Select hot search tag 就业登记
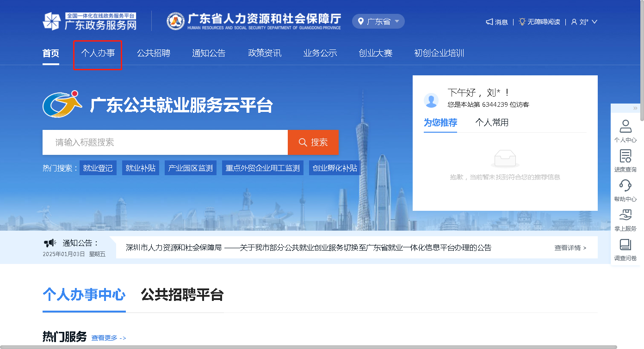Image resolution: width=644 pixels, height=349 pixels. click(x=98, y=168)
